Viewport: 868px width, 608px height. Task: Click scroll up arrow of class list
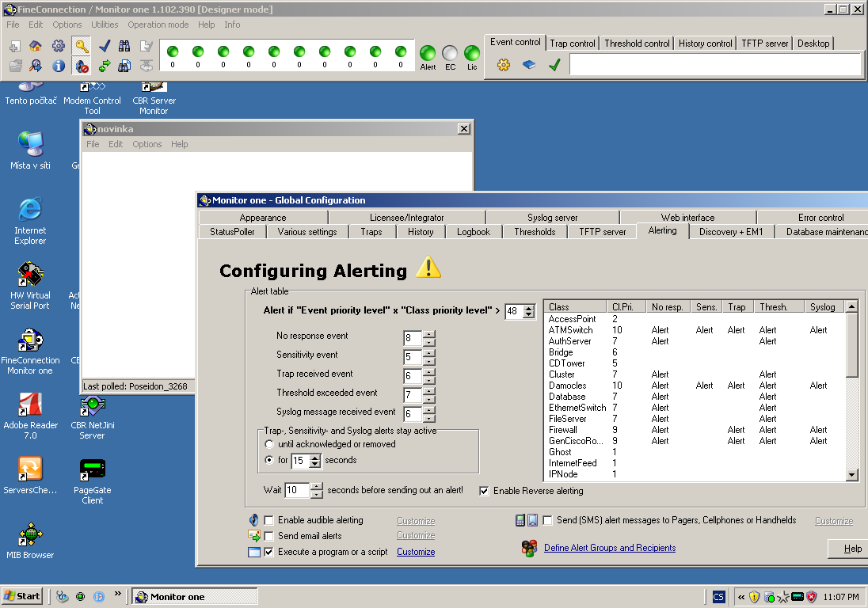(x=852, y=306)
